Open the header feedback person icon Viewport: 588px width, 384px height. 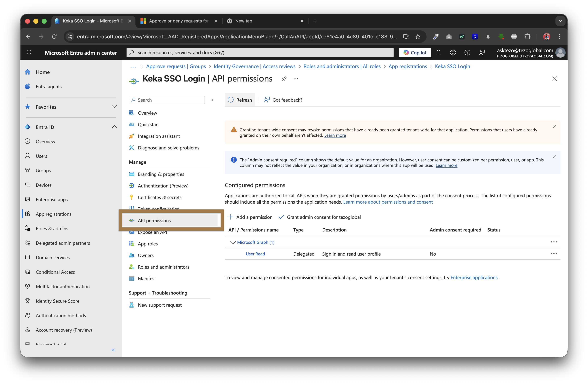pos(482,52)
